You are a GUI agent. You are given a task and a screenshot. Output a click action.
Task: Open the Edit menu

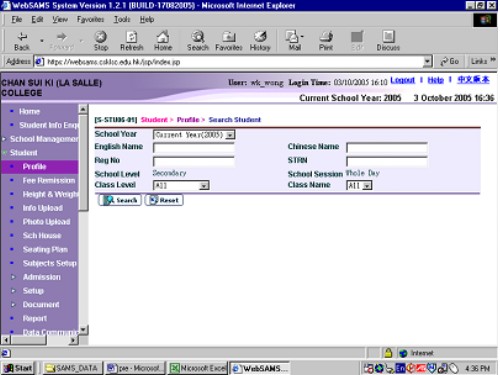pyautogui.click(x=37, y=19)
